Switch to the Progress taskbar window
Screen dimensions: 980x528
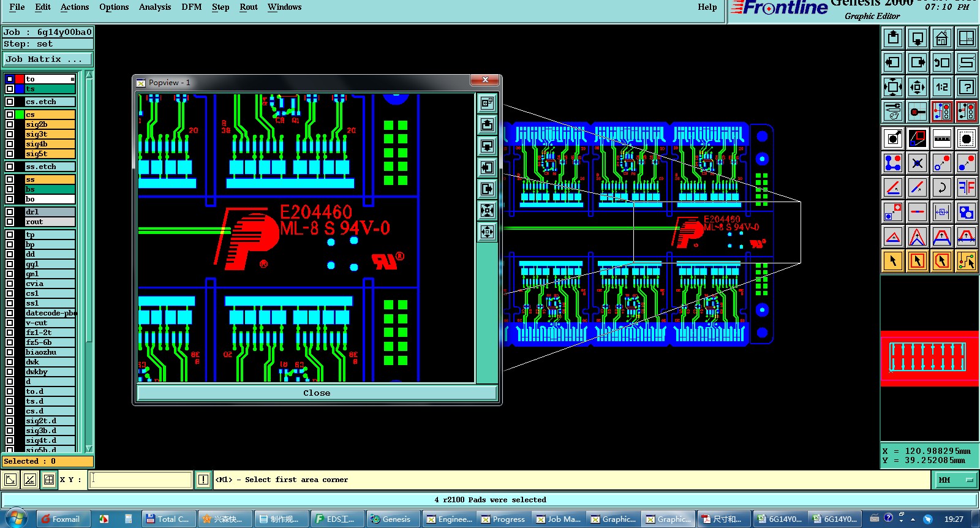click(504, 519)
